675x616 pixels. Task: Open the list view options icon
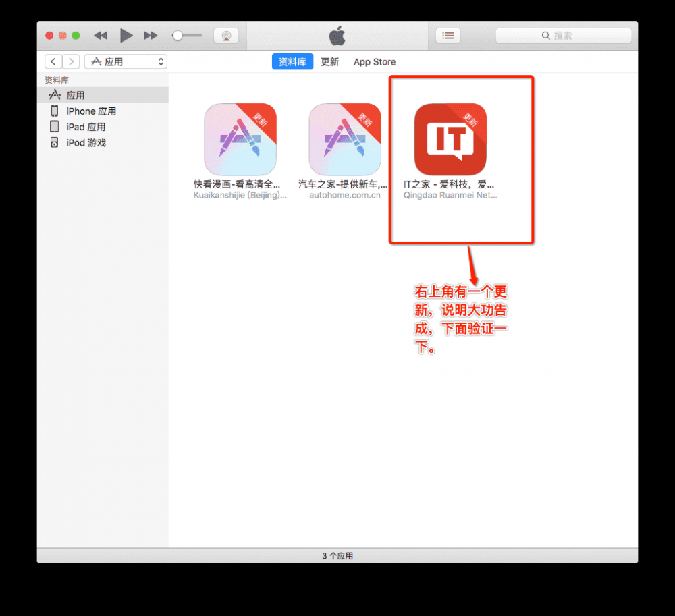448,35
